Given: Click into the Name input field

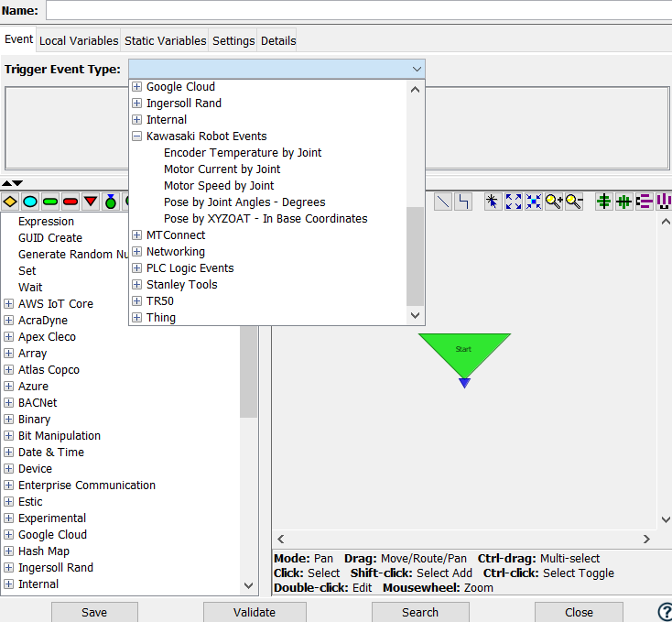Looking at the screenshot, I should [359, 10].
